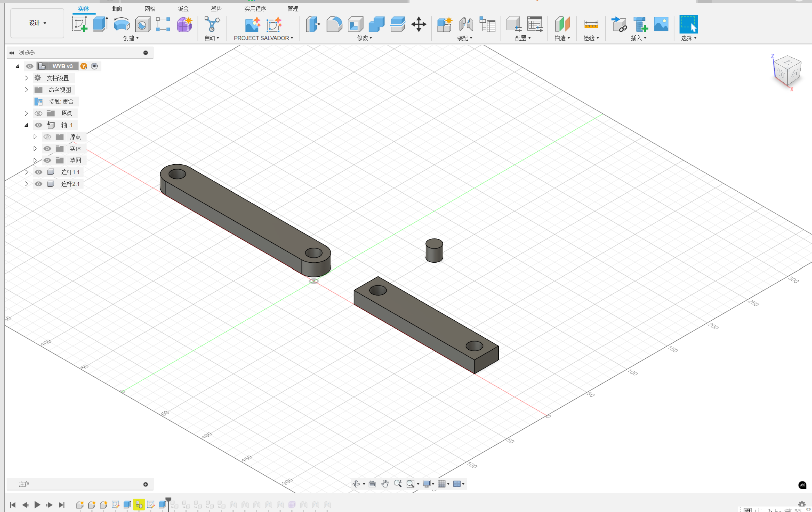Image resolution: width=812 pixels, height=512 pixels.
Task: Click the timeline rollback marker
Action: 168,504
